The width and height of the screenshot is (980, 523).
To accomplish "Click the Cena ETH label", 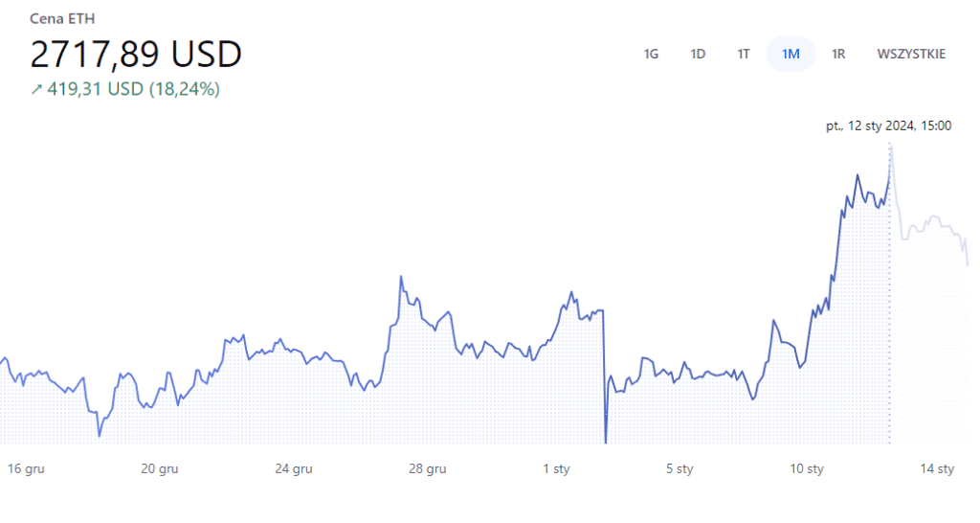I will (63, 19).
